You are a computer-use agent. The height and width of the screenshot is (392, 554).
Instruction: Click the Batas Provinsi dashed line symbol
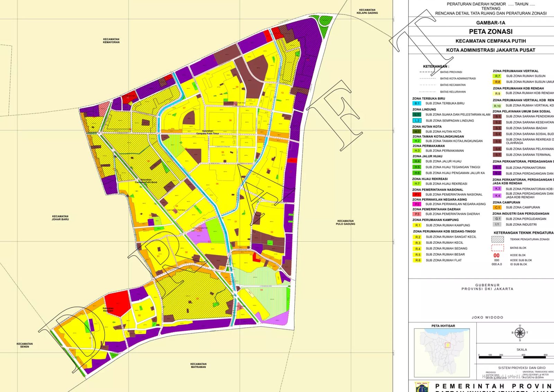coord(428,72)
